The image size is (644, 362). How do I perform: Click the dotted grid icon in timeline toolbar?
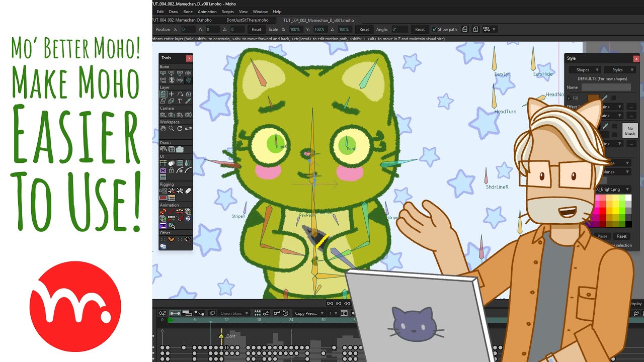(257, 313)
